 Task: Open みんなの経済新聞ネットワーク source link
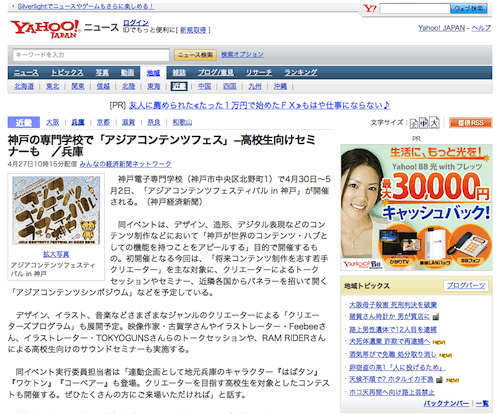point(125,164)
